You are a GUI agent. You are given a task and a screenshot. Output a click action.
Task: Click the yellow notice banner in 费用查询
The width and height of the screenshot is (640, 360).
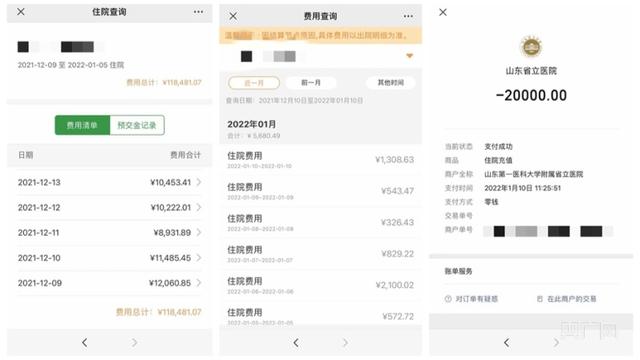tap(320, 35)
